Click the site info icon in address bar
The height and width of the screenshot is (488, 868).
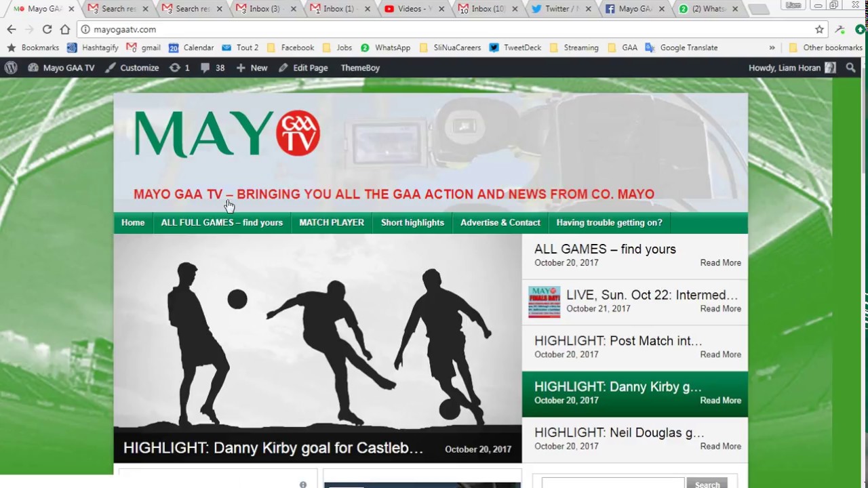point(85,29)
